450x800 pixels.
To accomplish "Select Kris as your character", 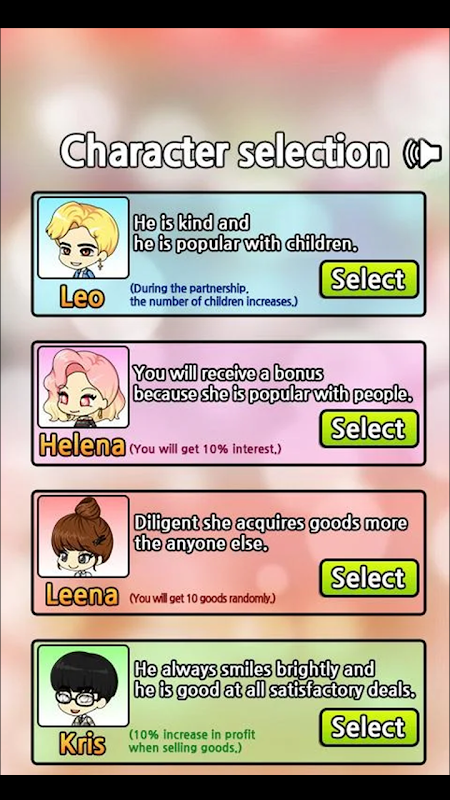I will (369, 727).
